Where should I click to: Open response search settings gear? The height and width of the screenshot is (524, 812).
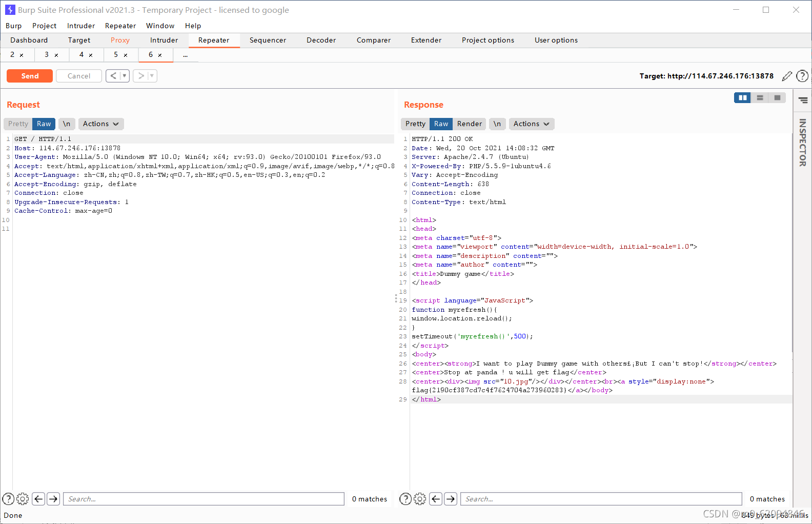[420, 499]
